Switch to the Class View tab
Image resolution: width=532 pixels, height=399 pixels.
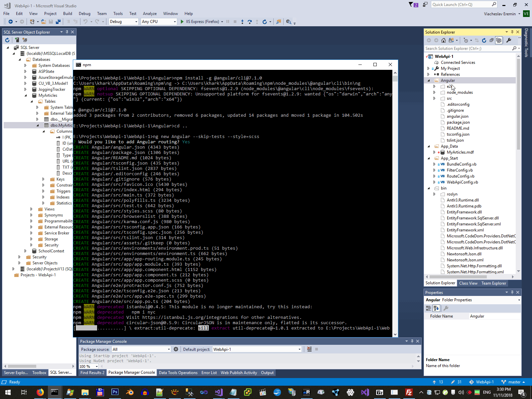coord(468,283)
